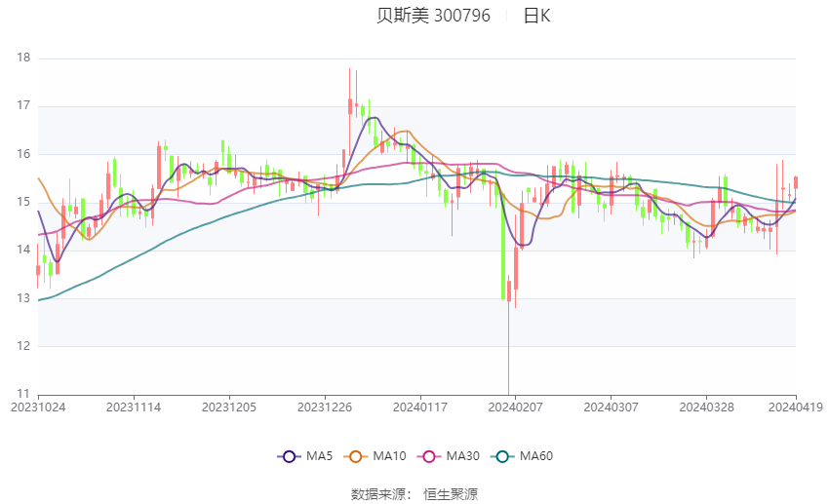Click the 20240207 date axis label
The height and width of the screenshot is (504, 829).
[516, 407]
